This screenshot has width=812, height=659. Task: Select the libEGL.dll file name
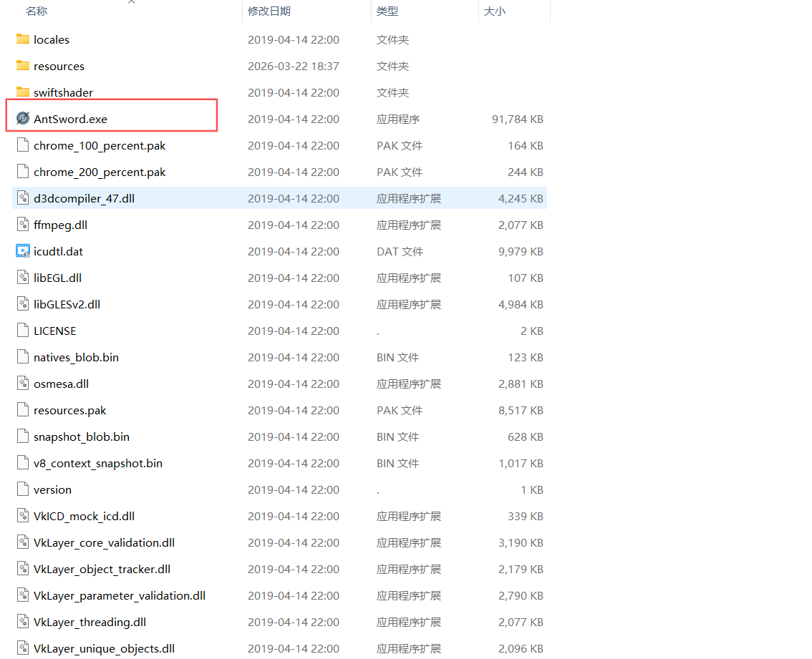57,278
